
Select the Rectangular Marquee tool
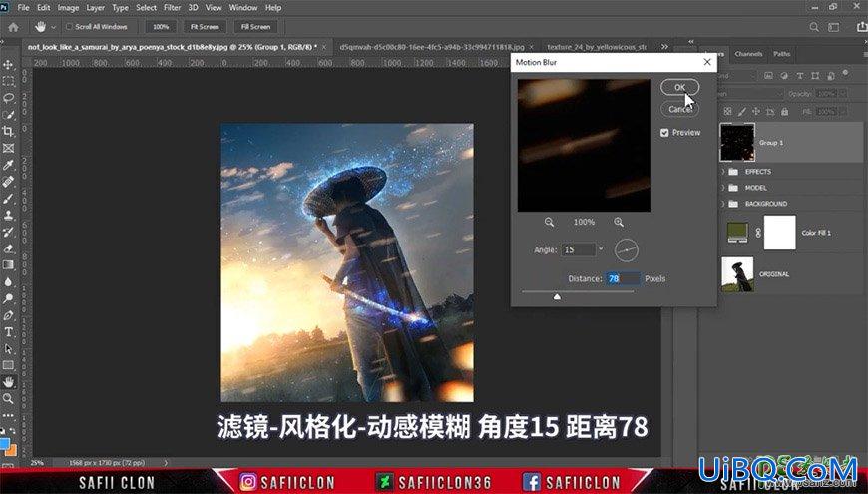click(8, 82)
